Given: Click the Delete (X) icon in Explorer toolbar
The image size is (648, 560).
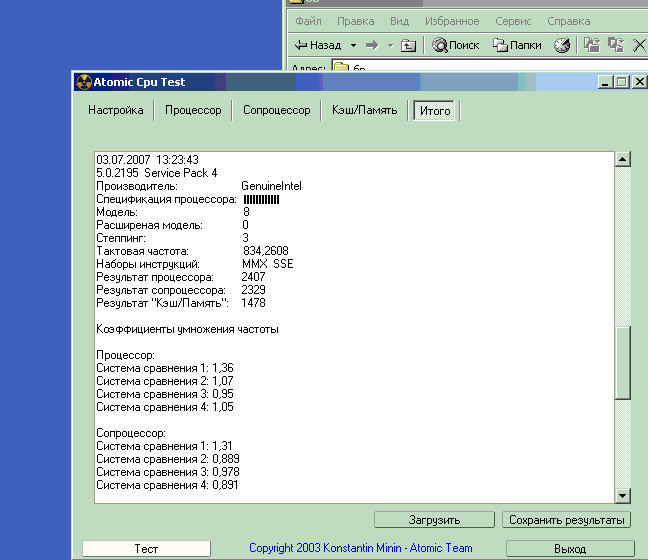Looking at the screenshot, I should click(639, 45).
